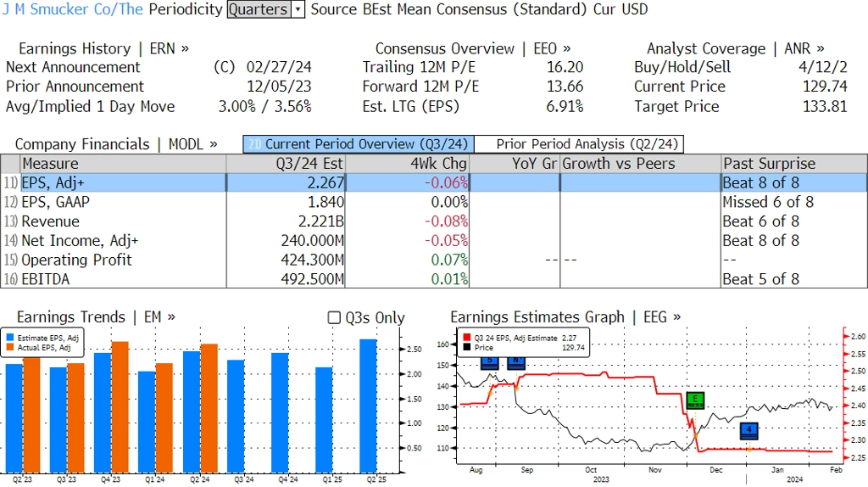Click the blue 4 event marker on graph
This screenshot has width=868, height=487.
coord(749,430)
